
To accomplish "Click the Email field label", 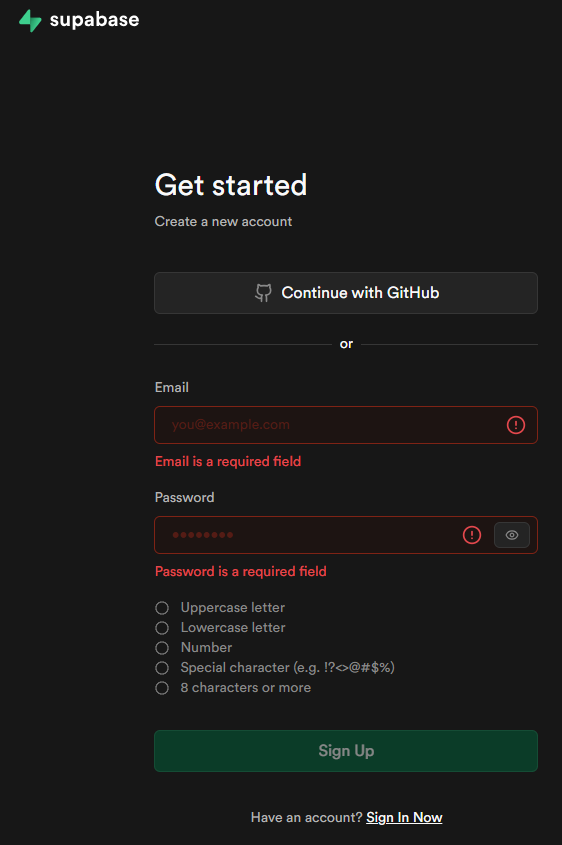I will [x=172, y=387].
